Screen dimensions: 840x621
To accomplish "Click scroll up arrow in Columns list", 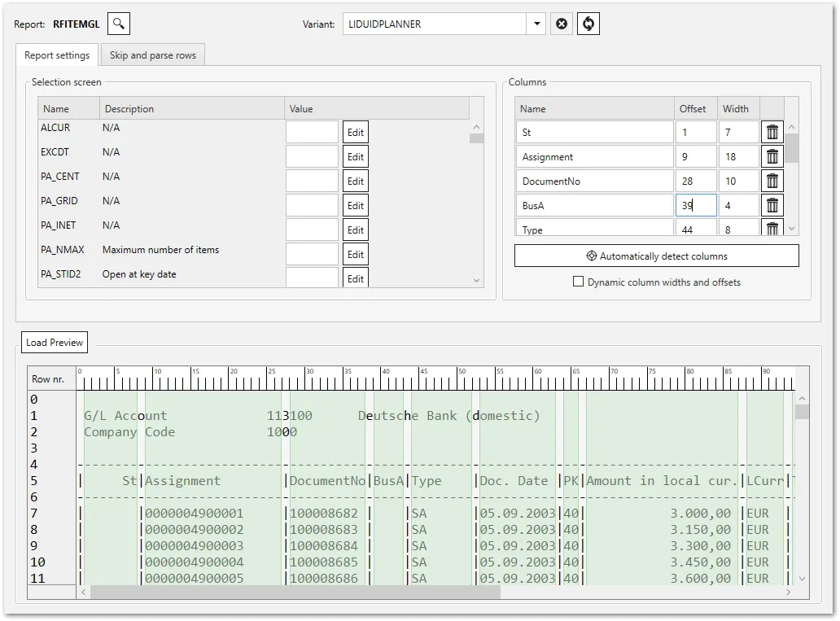I will pos(791,127).
